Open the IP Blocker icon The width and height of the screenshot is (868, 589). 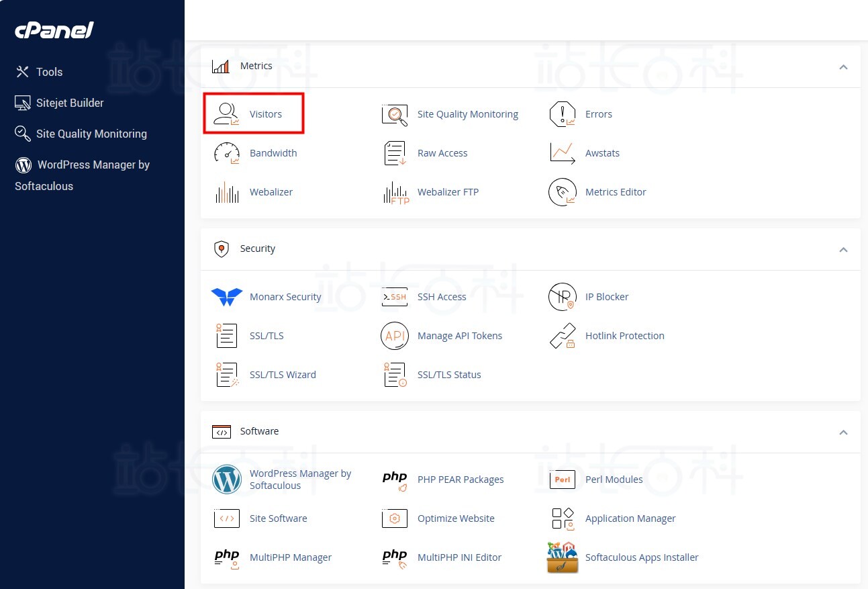click(563, 297)
